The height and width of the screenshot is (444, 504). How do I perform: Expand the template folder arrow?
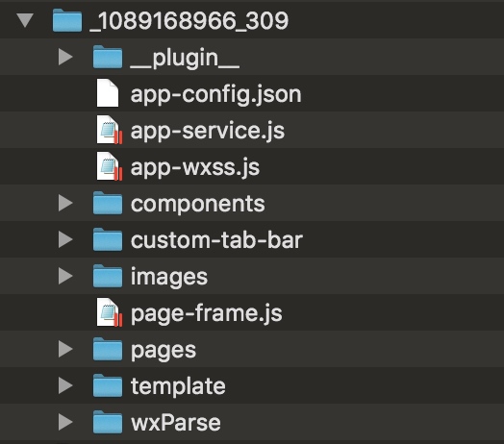(65, 385)
